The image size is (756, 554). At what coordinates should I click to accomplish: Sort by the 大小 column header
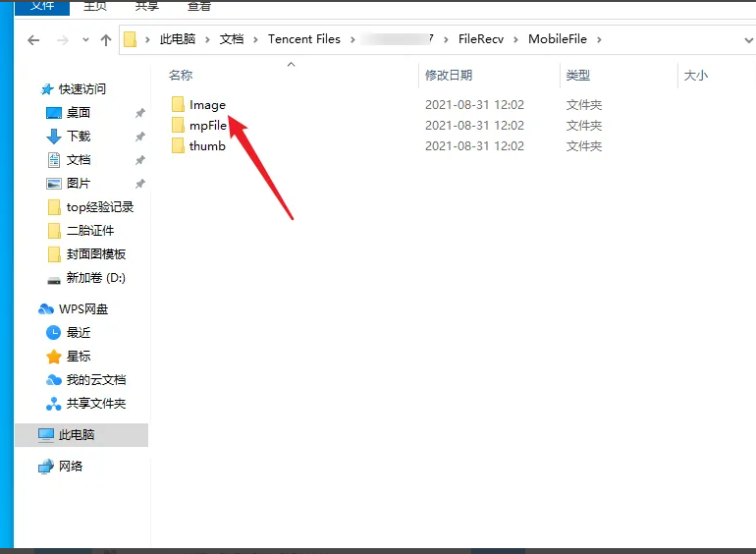click(696, 76)
